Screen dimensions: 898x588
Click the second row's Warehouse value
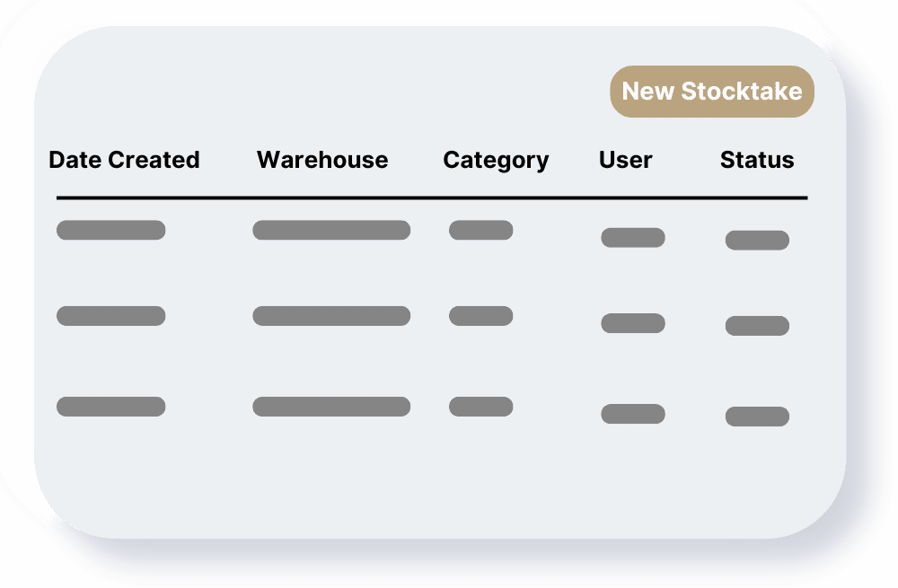pyautogui.click(x=331, y=316)
